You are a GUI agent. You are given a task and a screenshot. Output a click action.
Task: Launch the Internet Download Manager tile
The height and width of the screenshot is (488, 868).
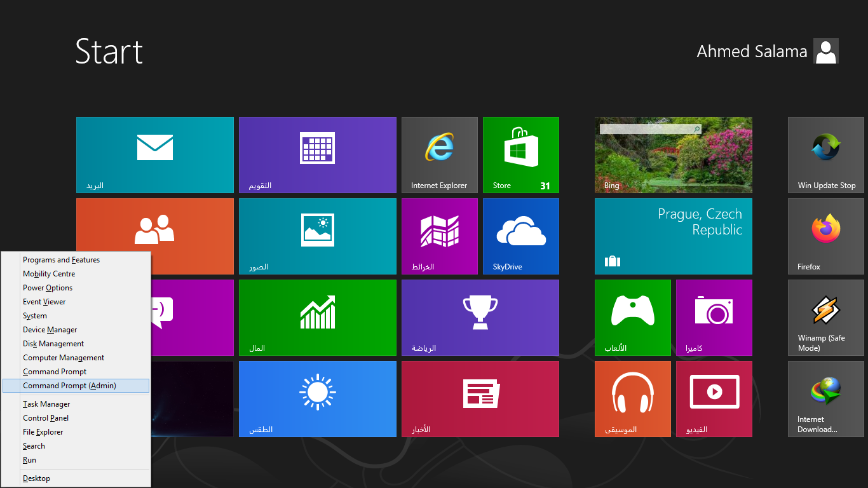pos(826,399)
